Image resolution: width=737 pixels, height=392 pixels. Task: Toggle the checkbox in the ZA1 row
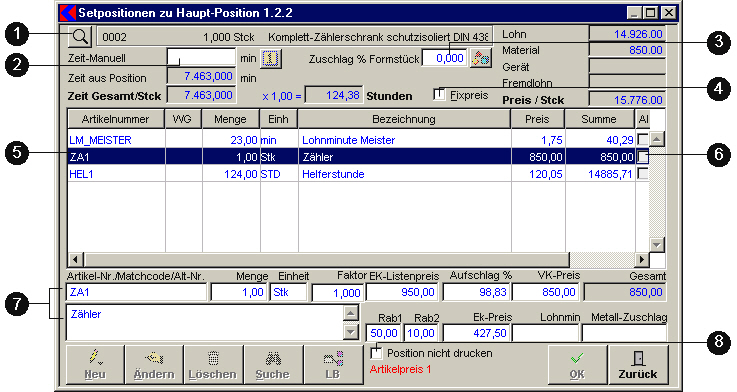pos(643,157)
